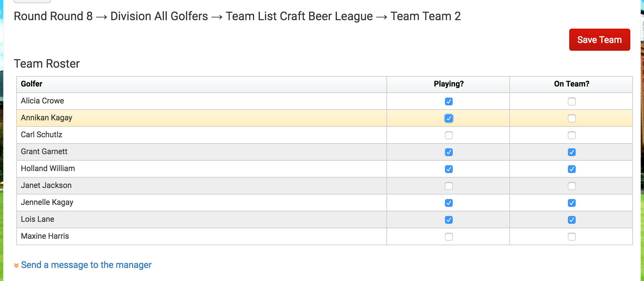The image size is (644, 281).
Task: Check On Team for Annikan Kagay
Action: pyautogui.click(x=572, y=118)
